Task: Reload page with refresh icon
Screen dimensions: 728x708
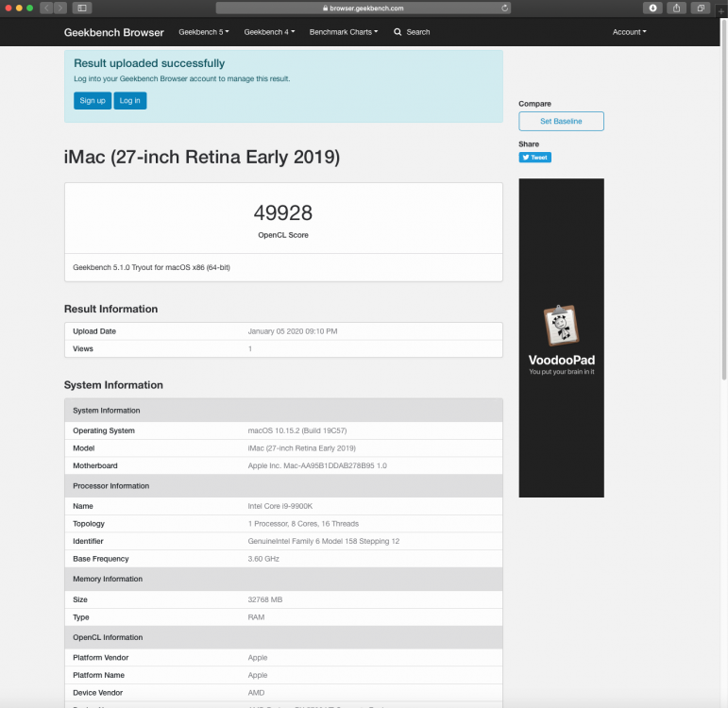Action: tap(504, 8)
